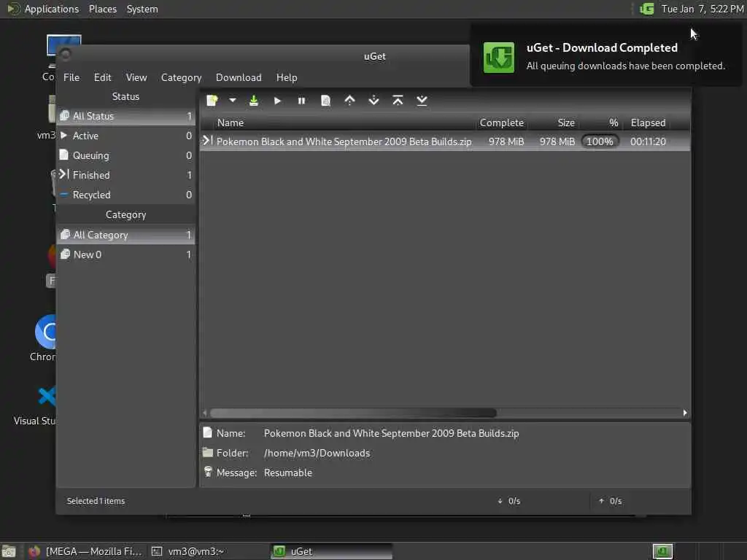
Task: Move download to top icon
Action: click(x=398, y=101)
